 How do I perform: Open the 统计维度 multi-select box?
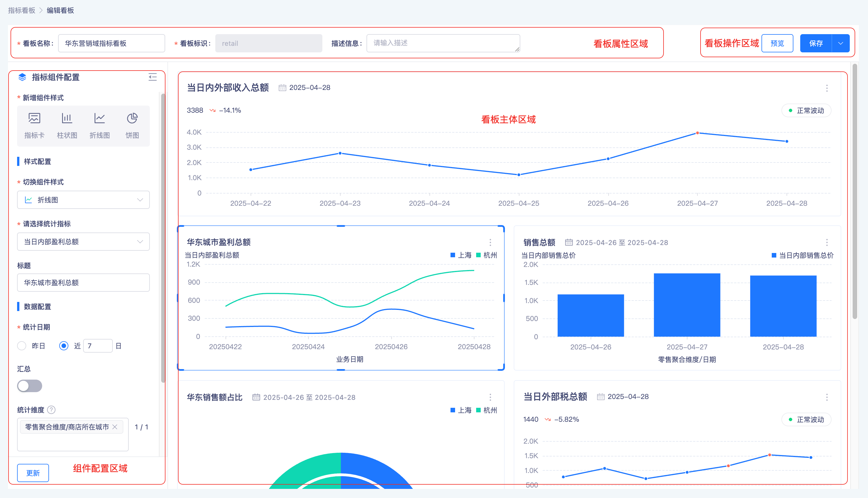click(x=73, y=434)
